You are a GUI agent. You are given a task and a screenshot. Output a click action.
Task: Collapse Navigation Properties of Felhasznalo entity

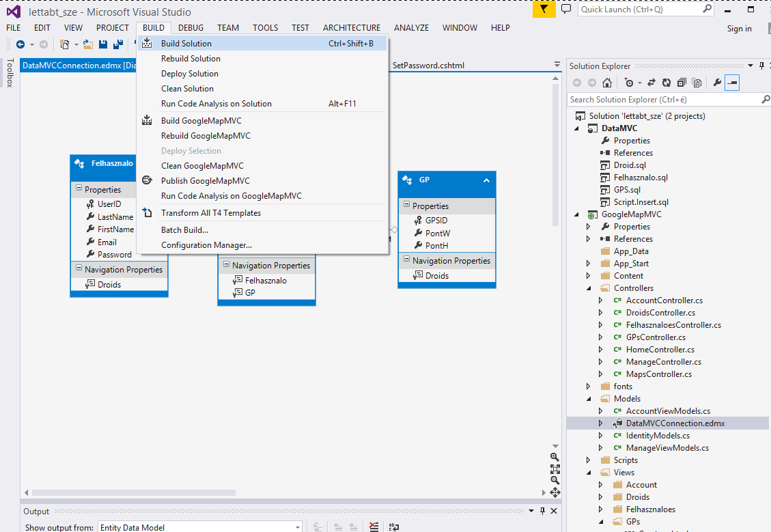[x=79, y=268]
